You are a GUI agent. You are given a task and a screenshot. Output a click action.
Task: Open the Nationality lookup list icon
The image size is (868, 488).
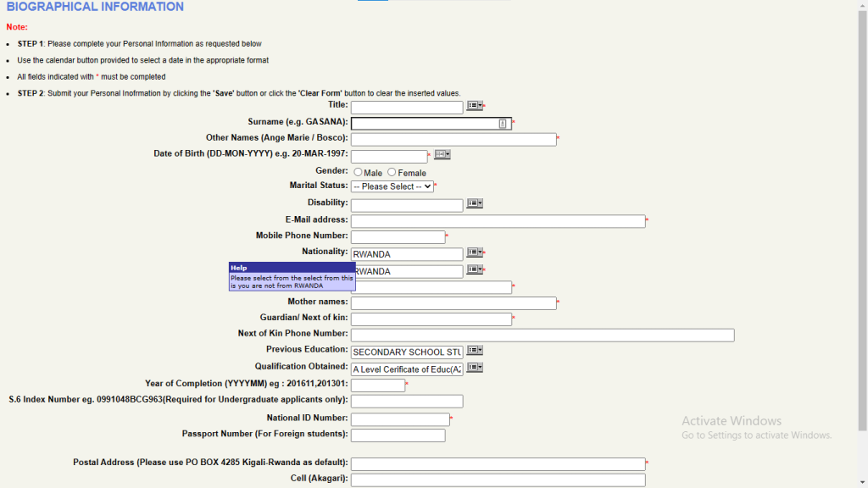pos(473,253)
